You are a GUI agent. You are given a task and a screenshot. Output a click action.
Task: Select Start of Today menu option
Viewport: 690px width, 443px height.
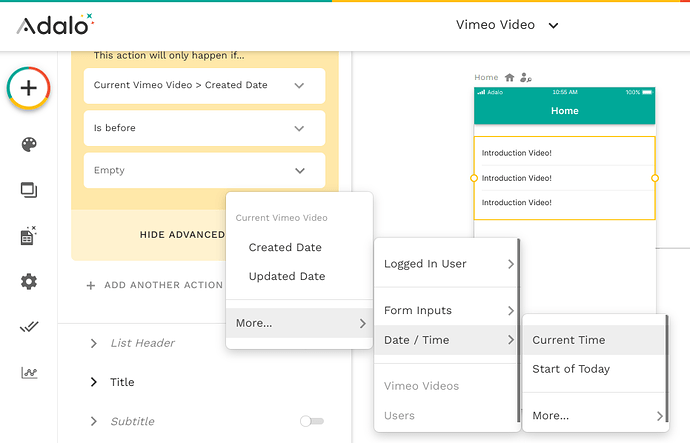(571, 369)
